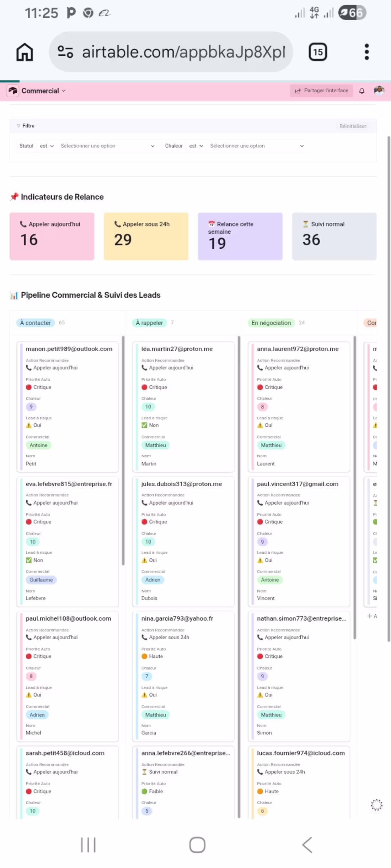Open the manon.petit989@outlook.com lead card

68,407
